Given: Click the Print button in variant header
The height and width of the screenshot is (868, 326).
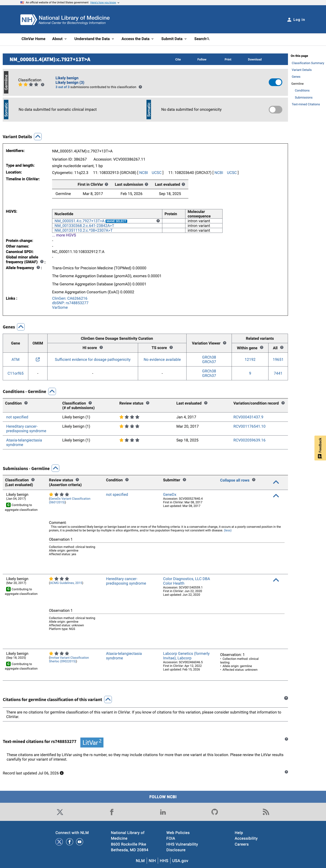Looking at the screenshot, I should coord(228,59).
